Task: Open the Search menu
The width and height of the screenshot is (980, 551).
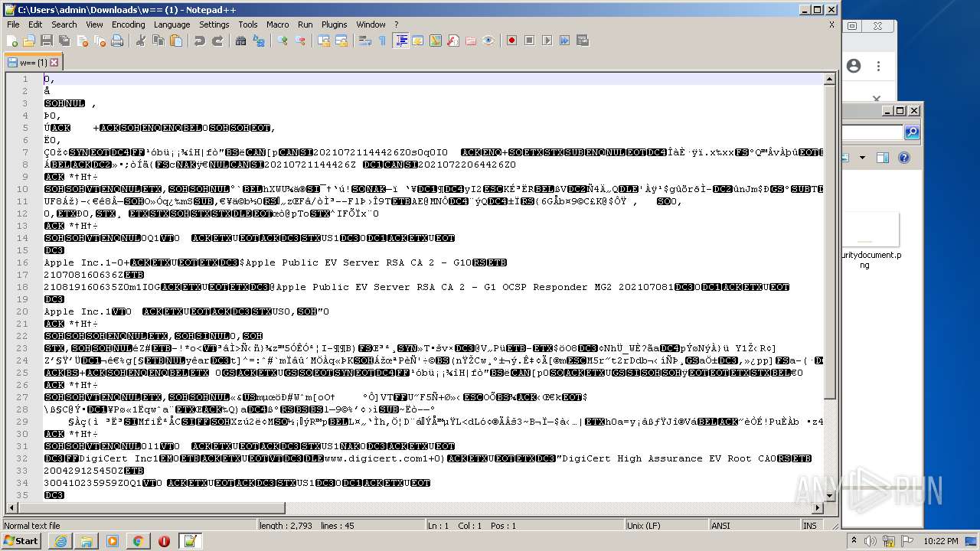Action: 64,24
